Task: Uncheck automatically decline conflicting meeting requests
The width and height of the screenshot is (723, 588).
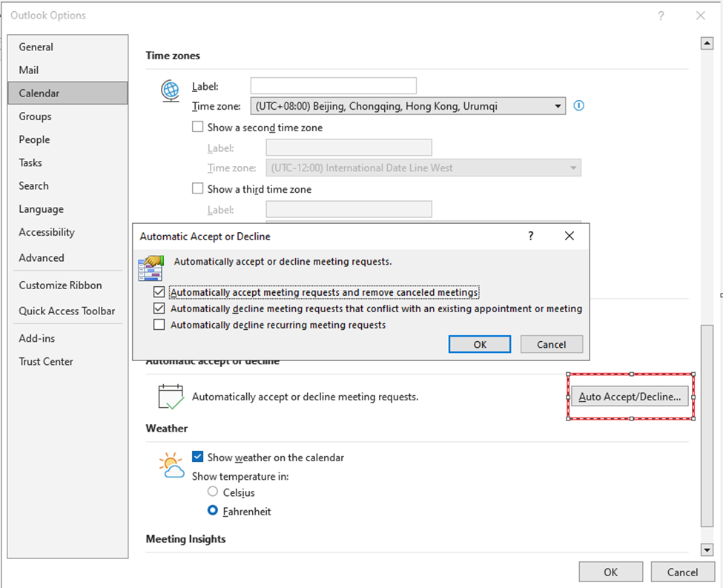Action: click(x=159, y=308)
